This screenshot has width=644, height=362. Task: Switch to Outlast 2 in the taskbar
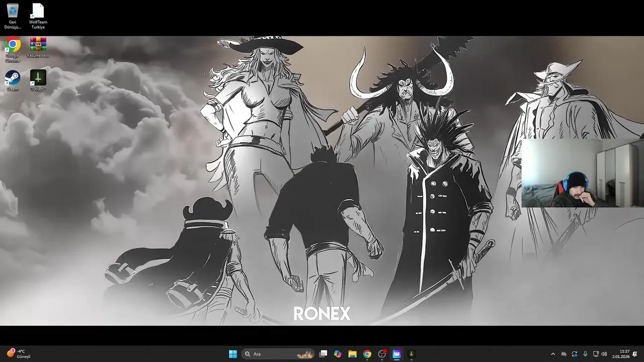411,354
